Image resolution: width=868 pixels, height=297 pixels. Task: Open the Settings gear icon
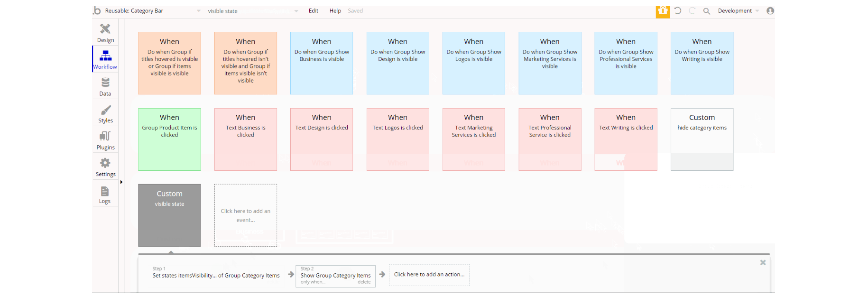105,163
